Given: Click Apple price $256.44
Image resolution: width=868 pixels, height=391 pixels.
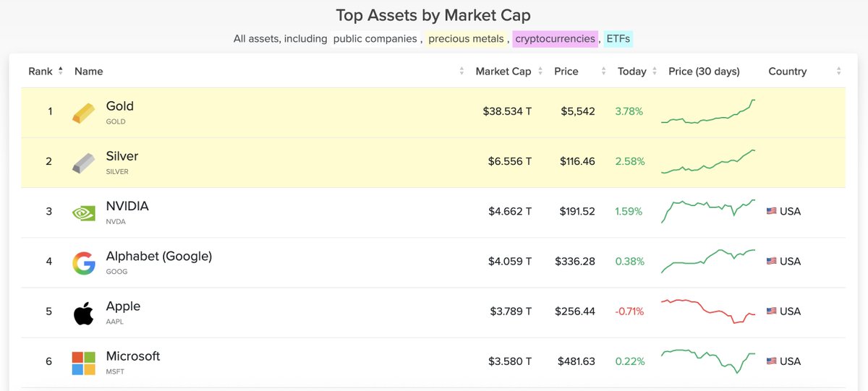Looking at the screenshot, I should point(575,311).
